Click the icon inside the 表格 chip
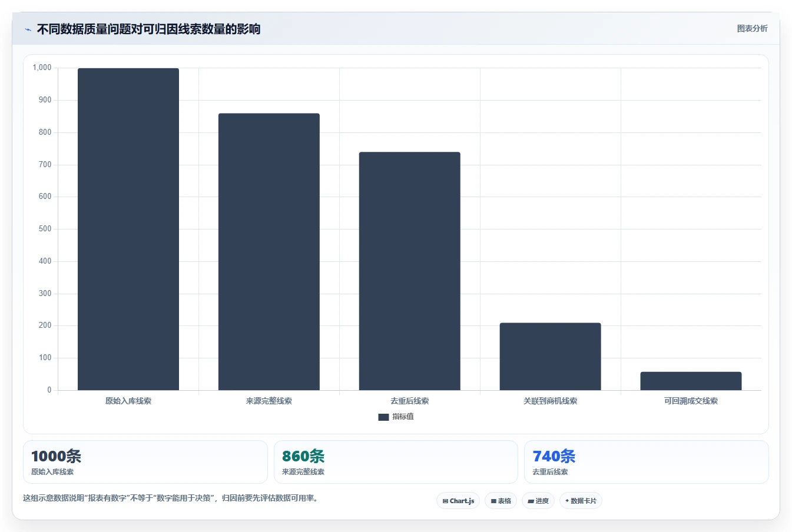 (x=493, y=501)
